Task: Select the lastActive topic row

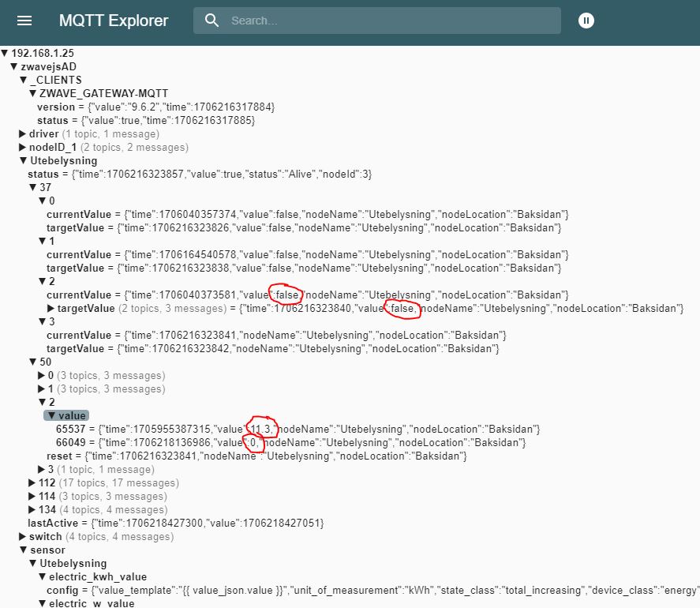Action: pyautogui.click(x=176, y=524)
